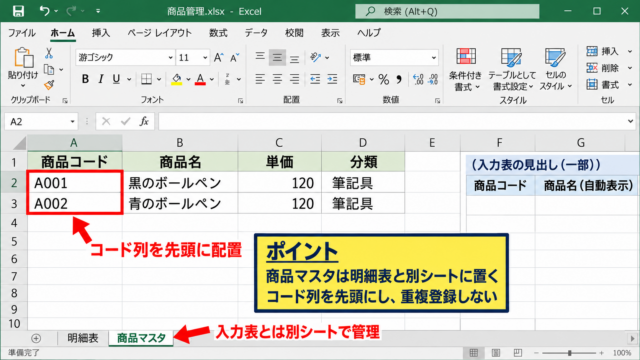Screen dimensions: 640x360
Task: Switch to the 数式 tab
Action: tap(218, 33)
